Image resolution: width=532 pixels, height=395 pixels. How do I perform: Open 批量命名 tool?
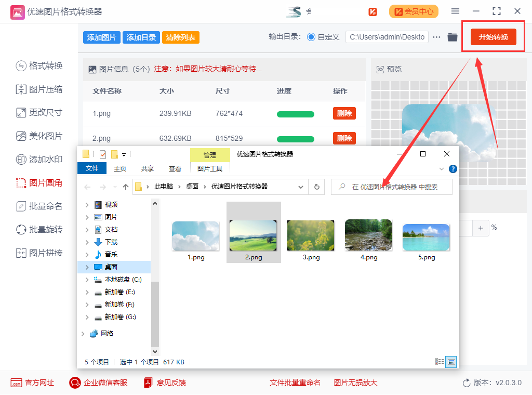[x=39, y=206]
